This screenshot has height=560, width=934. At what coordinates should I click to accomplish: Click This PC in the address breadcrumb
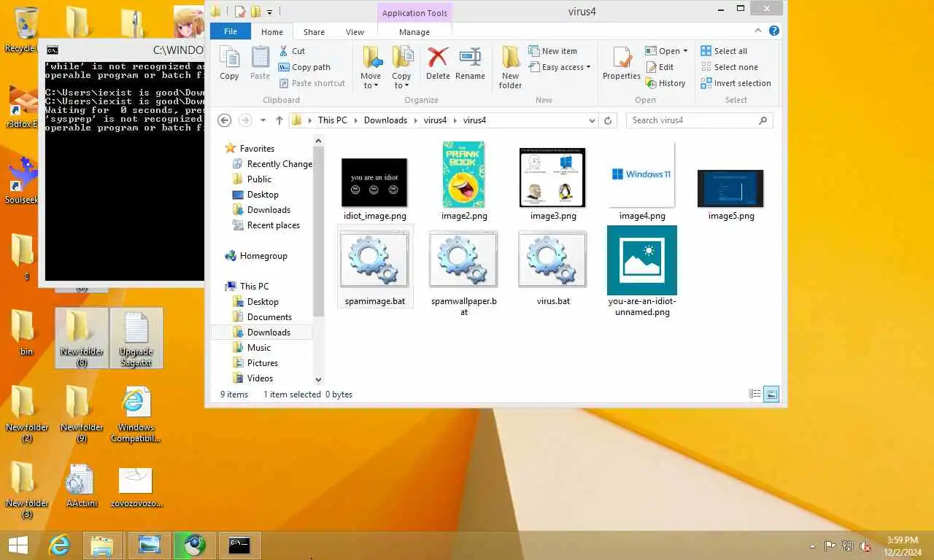[332, 120]
